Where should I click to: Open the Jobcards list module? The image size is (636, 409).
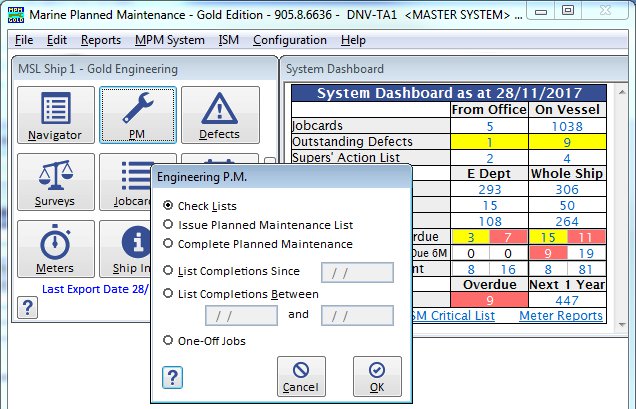click(x=125, y=182)
